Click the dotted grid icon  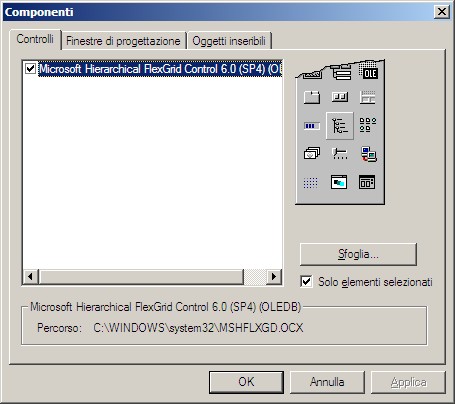tap(310, 183)
